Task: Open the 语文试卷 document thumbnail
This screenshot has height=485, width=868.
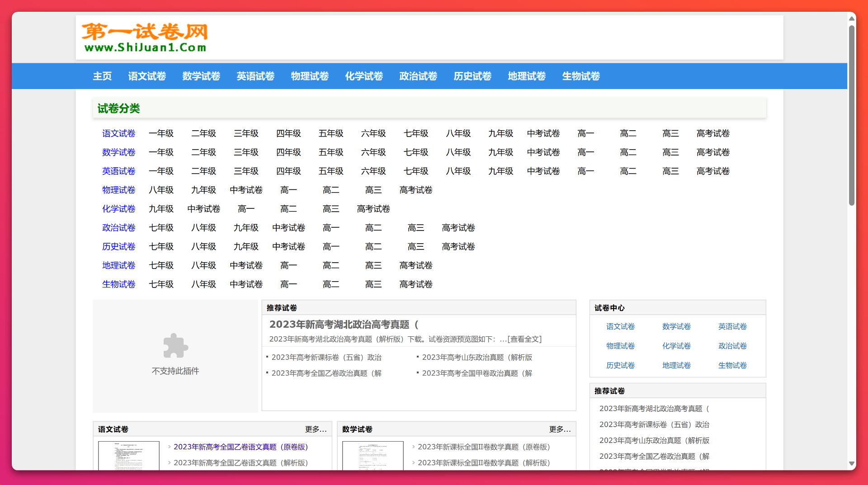Action: (129, 455)
